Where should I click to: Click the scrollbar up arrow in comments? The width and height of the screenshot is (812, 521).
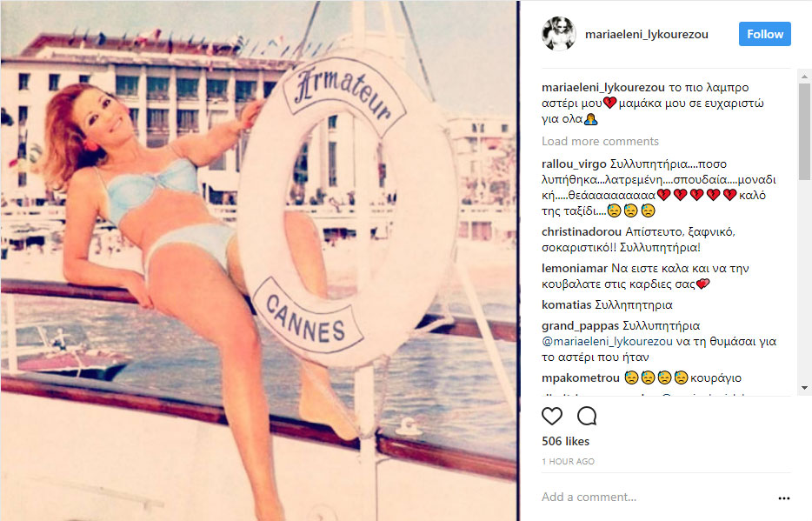point(804,77)
